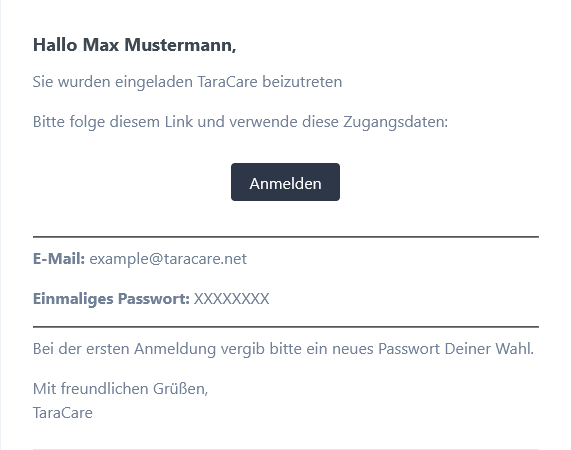
Task: Click the XXXXXXXX one-time password value
Action: coord(231,299)
